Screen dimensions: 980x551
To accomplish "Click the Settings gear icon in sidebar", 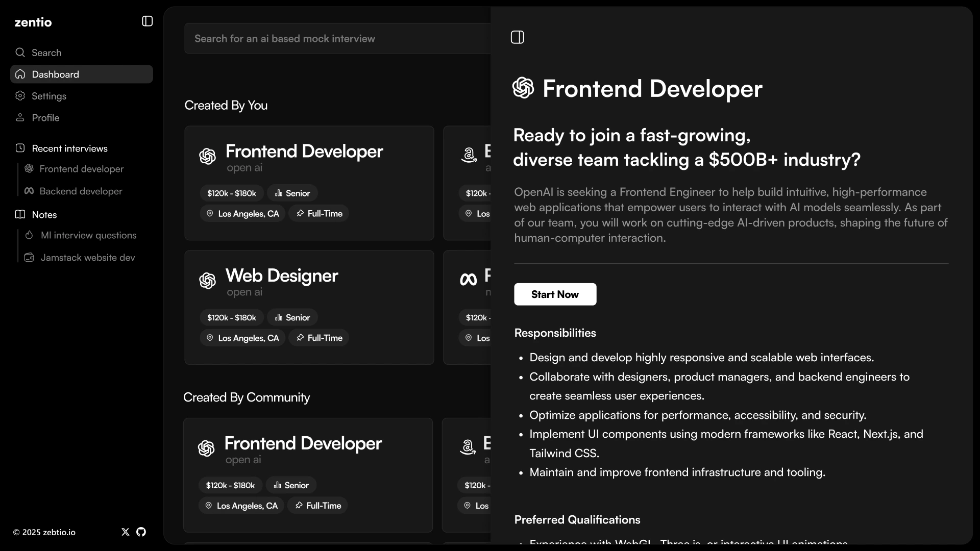I will click(x=20, y=96).
